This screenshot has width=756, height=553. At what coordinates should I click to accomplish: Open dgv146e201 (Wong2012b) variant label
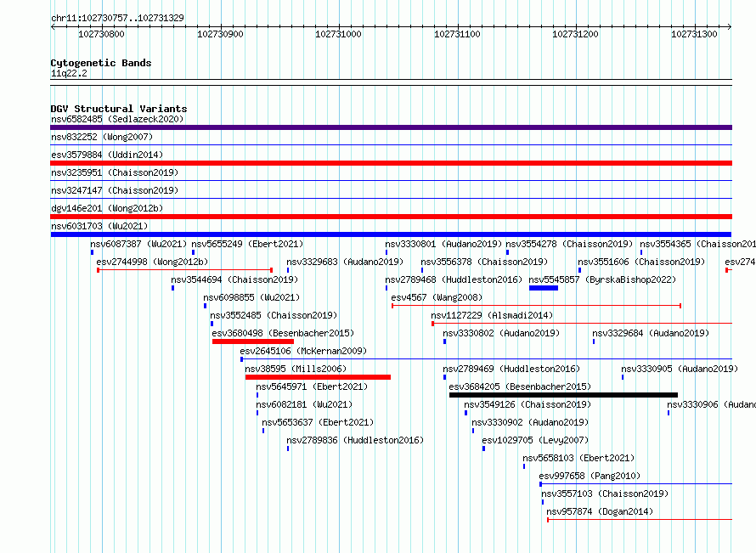pos(107,208)
